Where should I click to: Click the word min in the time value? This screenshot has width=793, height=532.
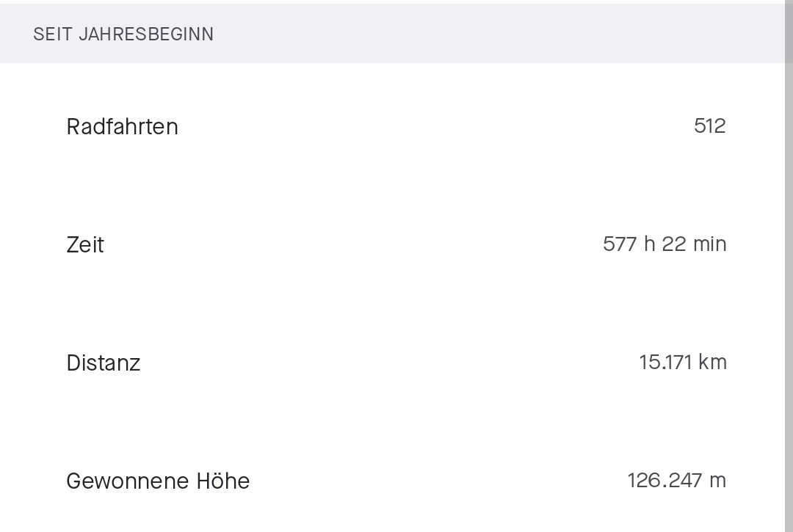pyautogui.click(x=709, y=244)
